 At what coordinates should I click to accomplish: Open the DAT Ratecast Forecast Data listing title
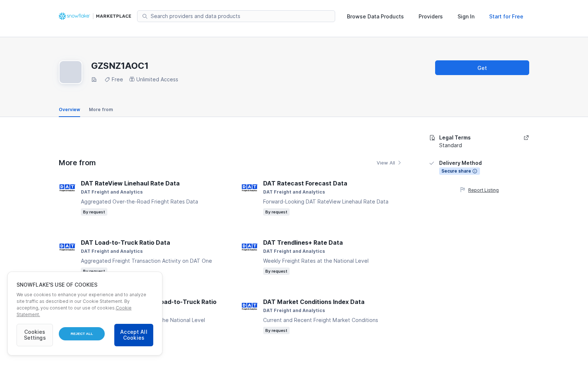(x=305, y=183)
